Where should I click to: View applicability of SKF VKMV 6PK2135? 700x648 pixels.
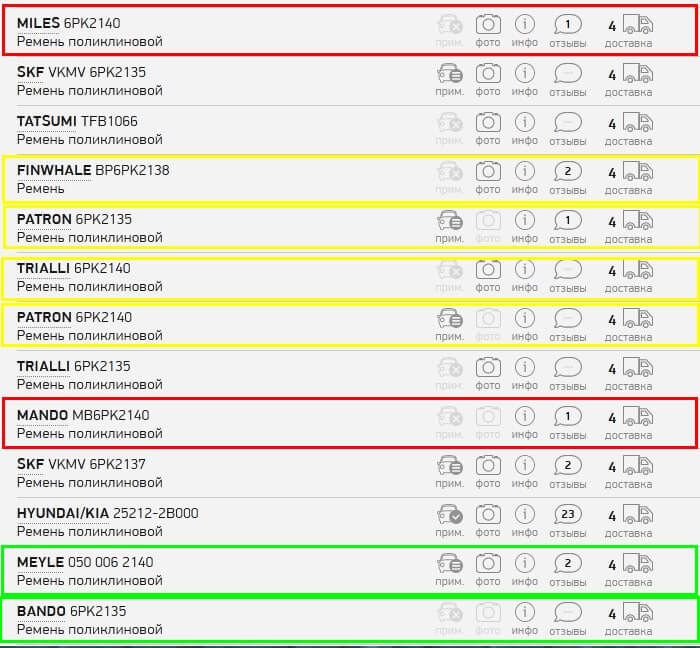point(450,78)
